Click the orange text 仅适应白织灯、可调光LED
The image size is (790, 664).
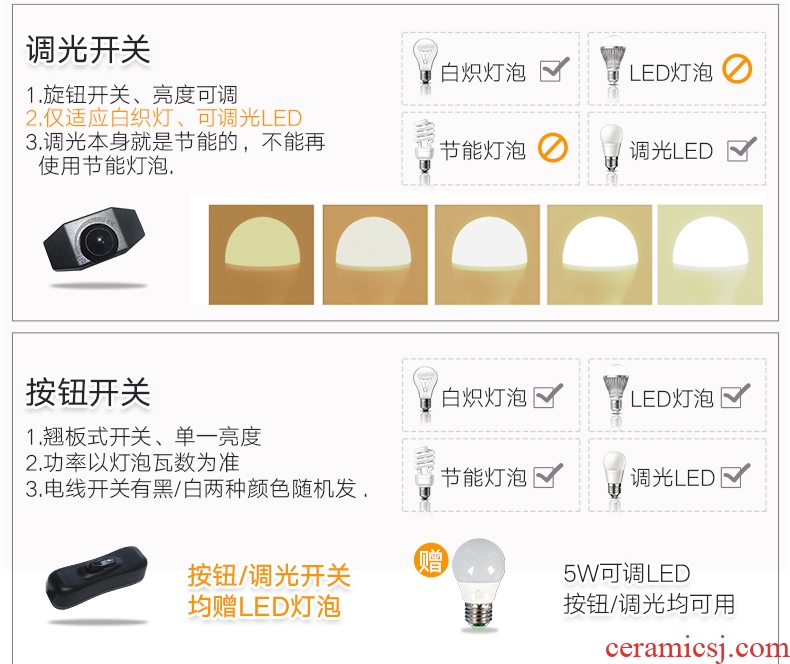tap(164, 118)
